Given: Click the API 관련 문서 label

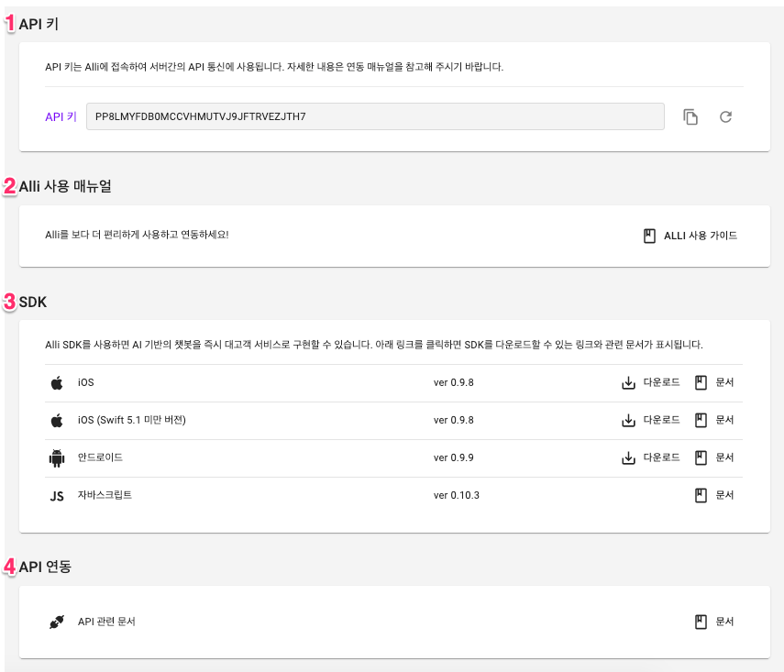Looking at the screenshot, I should (106, 622).
